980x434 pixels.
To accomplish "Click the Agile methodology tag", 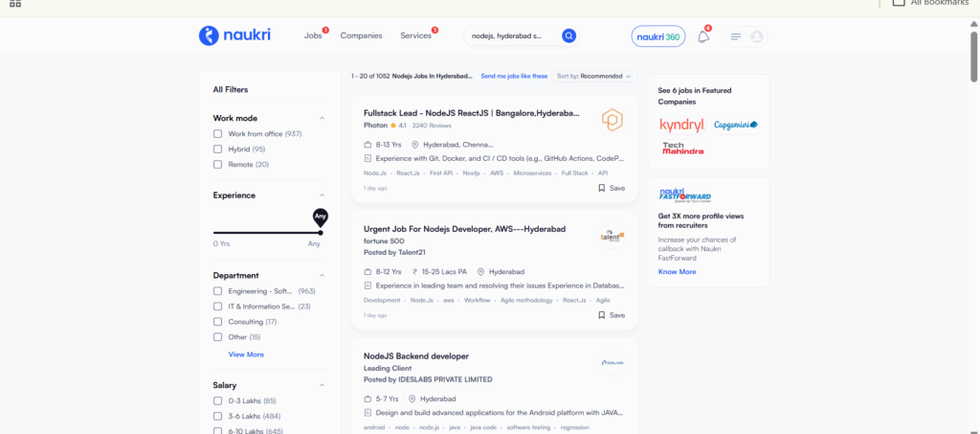I will 527,300.
